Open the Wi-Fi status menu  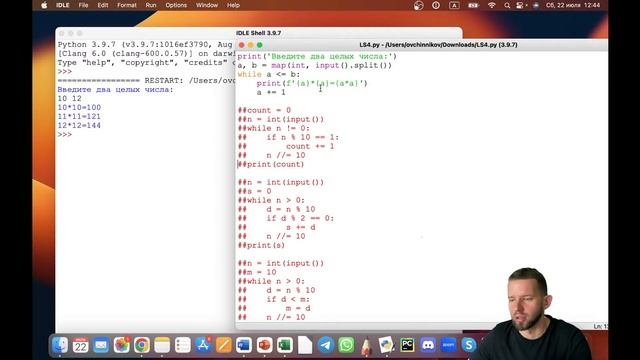[491, 5]
